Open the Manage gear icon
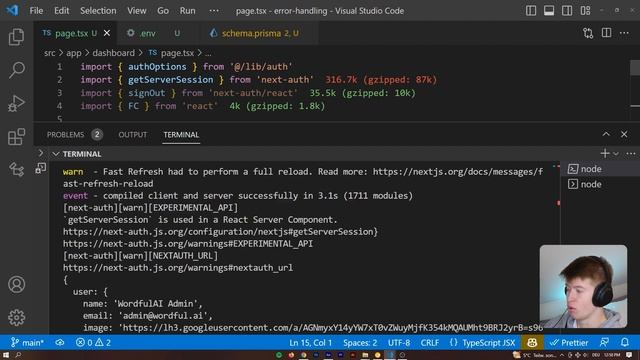640x360 pixels. [x=16, y=317]
